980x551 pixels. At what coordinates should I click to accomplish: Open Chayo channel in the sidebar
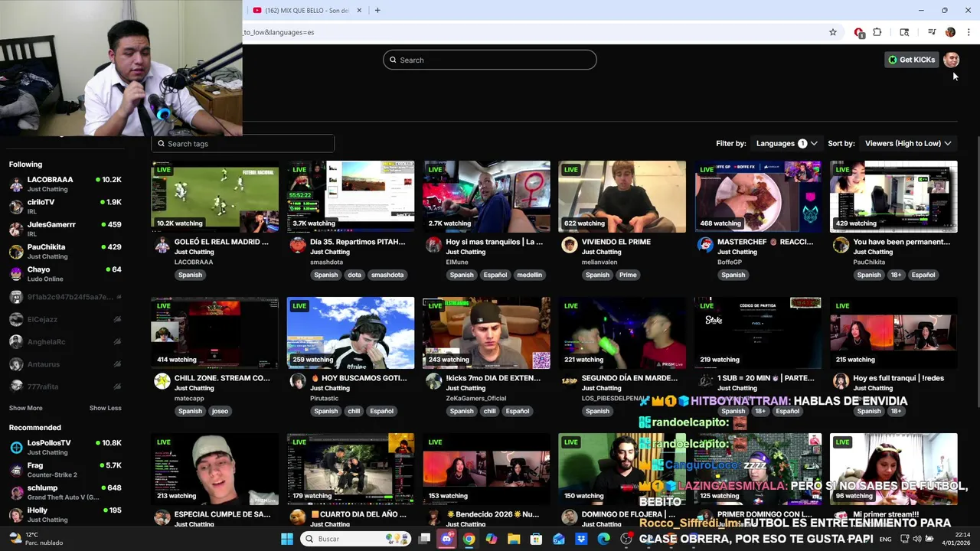point(65,273)
